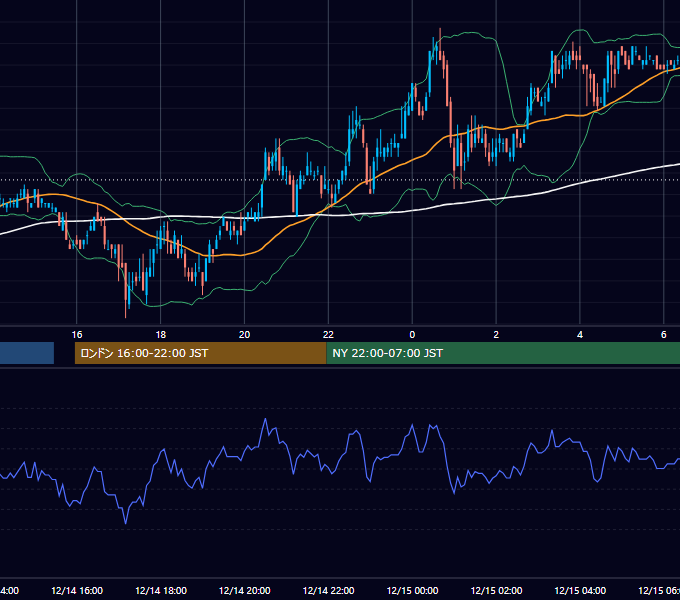
Task: Click the blue session bar before ロンドン
Action: pos(27,353)
